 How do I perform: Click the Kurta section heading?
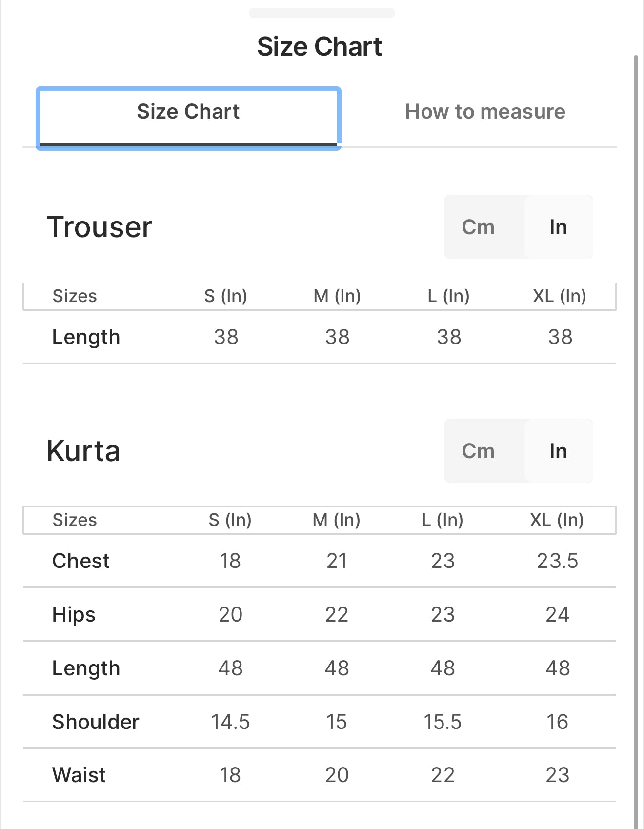(83, 451)
